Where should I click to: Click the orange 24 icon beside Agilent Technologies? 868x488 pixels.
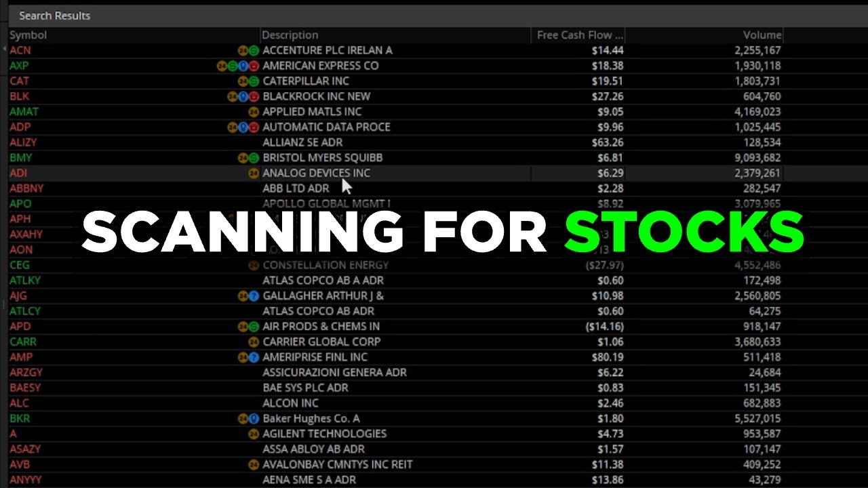point(254,434)
